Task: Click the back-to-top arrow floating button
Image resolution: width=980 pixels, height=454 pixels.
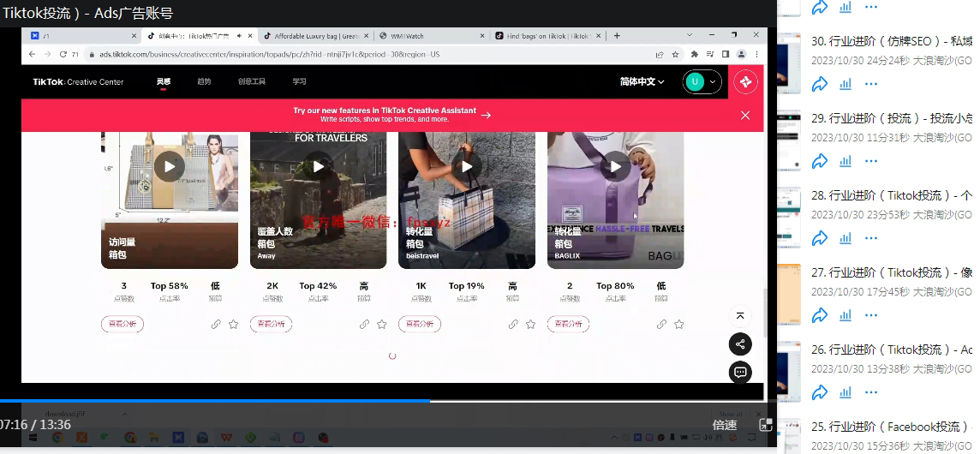Action: coord(740,316)
